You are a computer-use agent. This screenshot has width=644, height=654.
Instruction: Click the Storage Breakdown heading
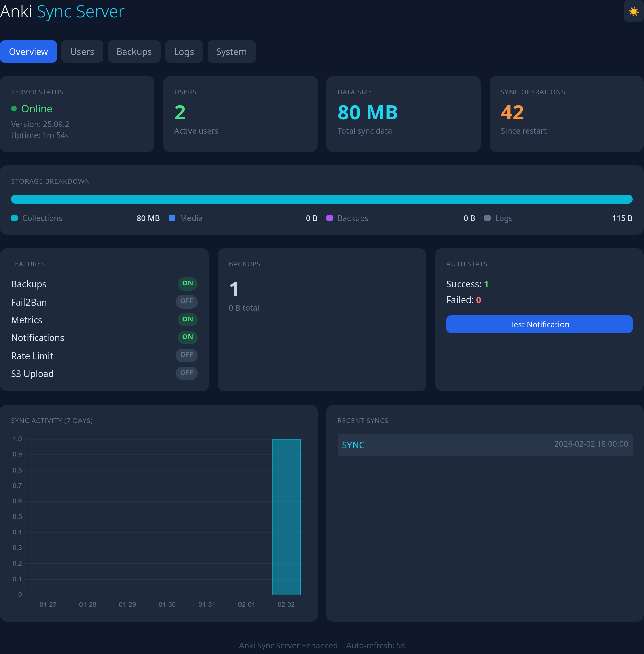click(x=50, y=181)
